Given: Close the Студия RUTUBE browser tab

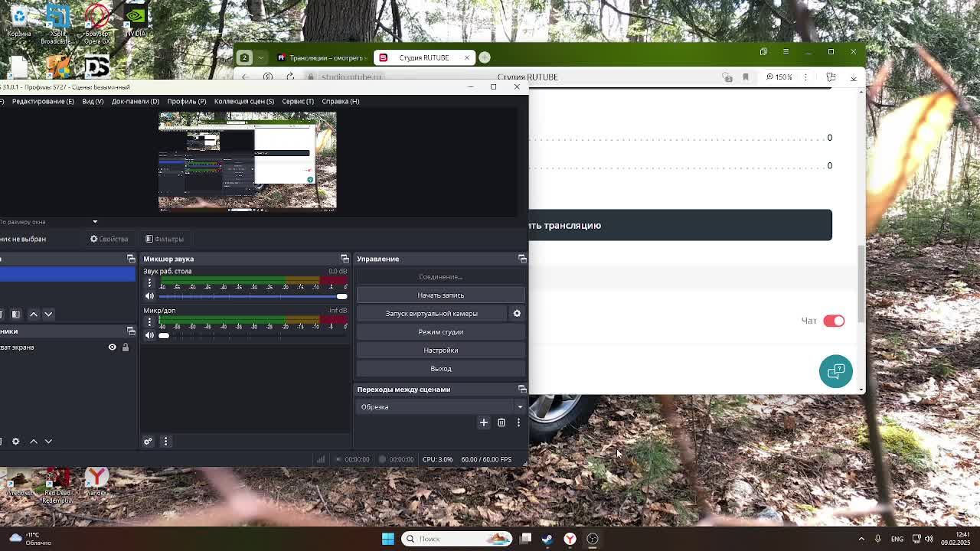Looking at the screenshot, I should coord(466,57).
